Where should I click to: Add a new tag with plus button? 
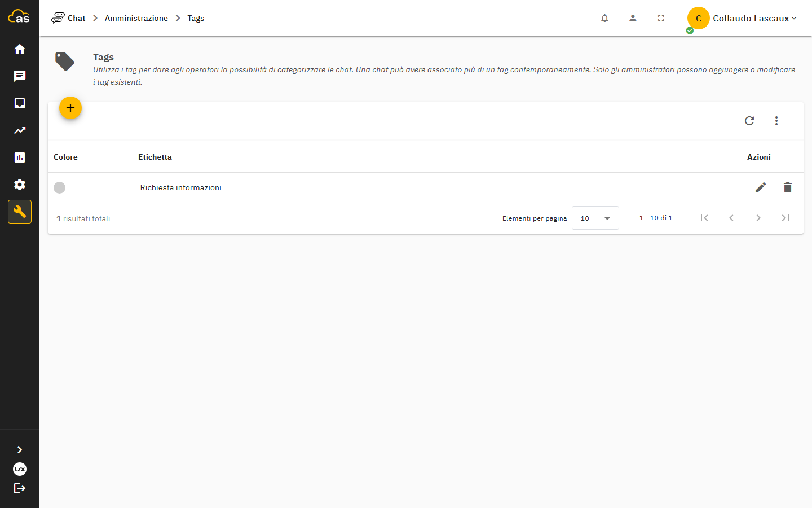(x=70, y=108)
